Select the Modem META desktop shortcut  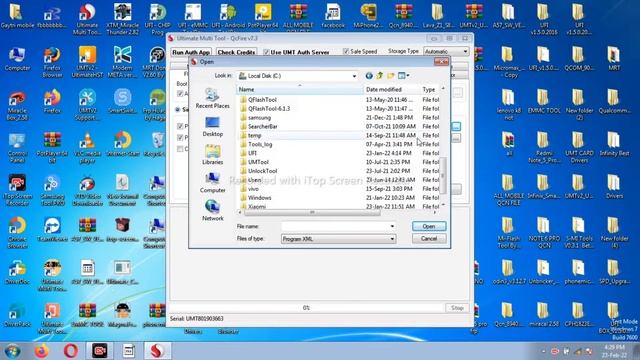[122, 62]
